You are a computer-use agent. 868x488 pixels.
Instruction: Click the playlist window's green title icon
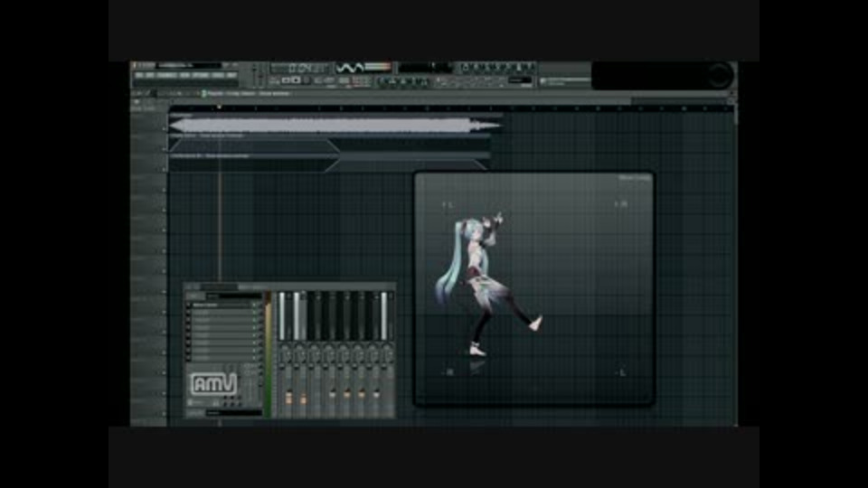[x=203, y=93]
